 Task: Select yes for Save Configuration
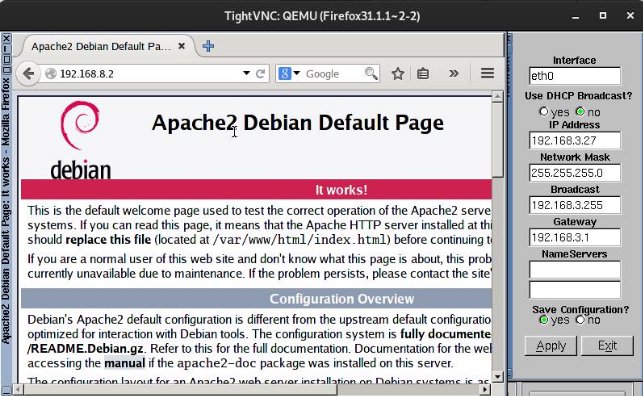click(544, 320)
